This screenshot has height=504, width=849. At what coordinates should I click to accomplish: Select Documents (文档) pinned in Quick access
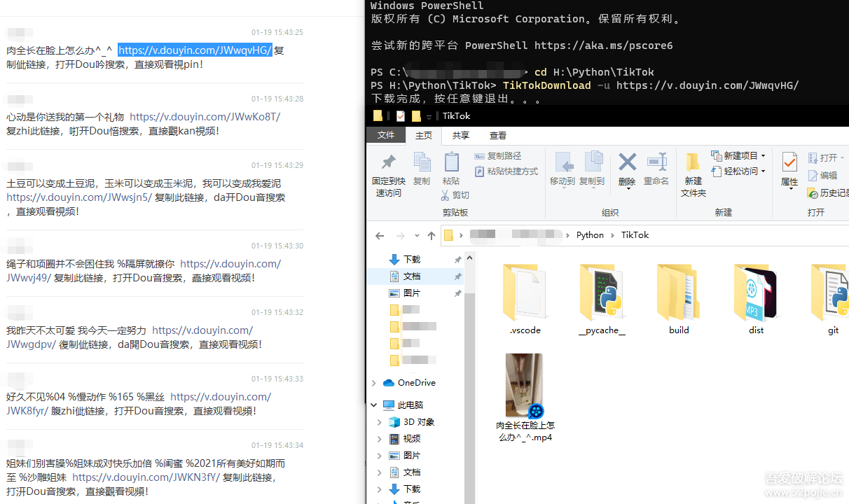412,276
